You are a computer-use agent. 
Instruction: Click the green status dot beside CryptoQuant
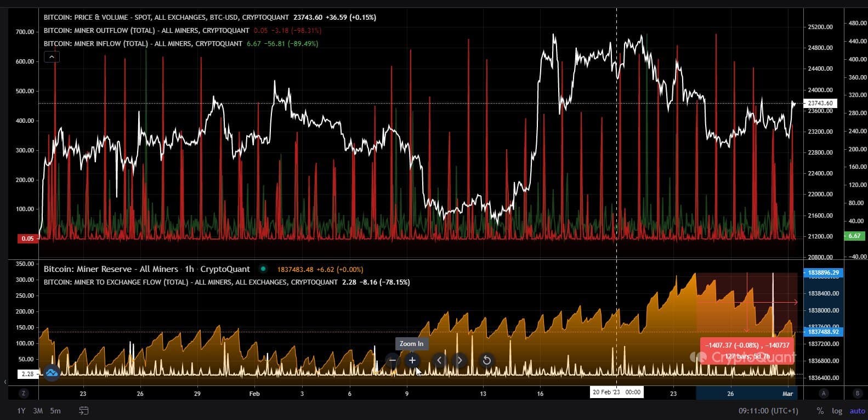coord(263,269)
